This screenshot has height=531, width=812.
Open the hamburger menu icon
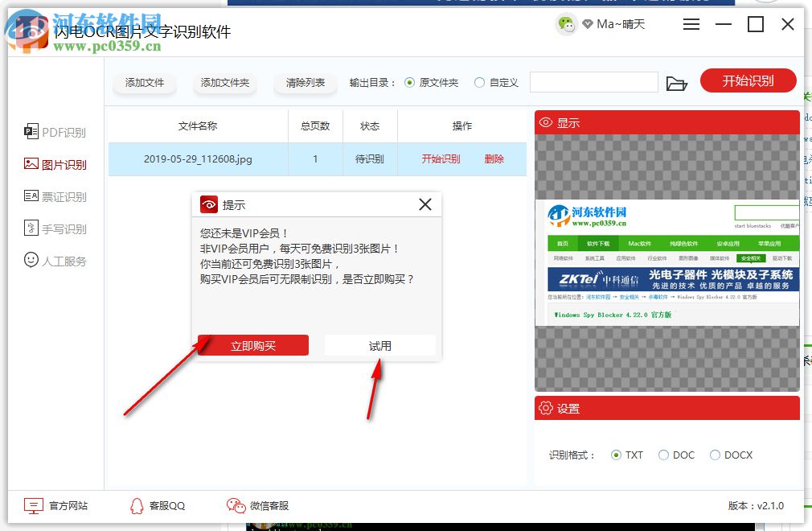(x=691, y=24)
